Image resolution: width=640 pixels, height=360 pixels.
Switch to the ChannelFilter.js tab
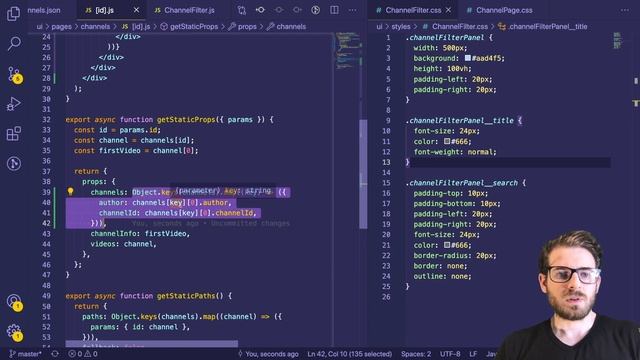[x=185, y=10]
